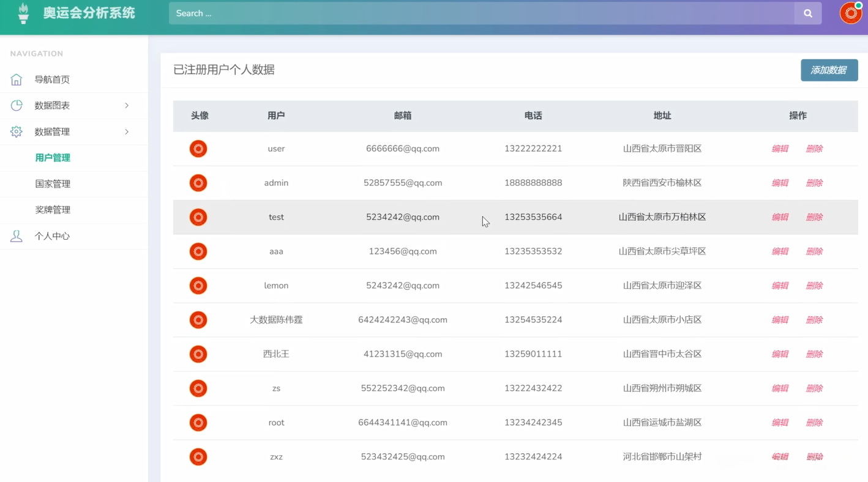Click 删除 in the test row
This screenshot has height=482, width=868.
point(814,217)
